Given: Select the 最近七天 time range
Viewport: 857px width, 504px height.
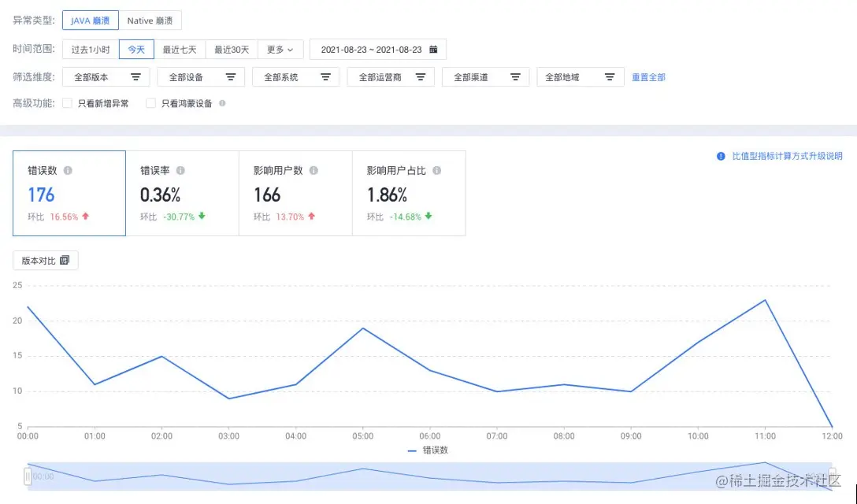Looking at the screenshot, I should 180,49.
